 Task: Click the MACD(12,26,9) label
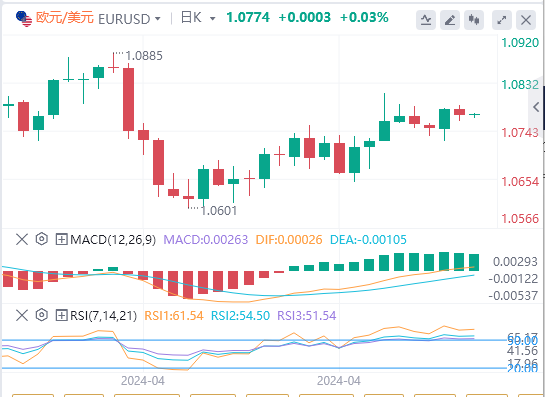tap(113, 240)
